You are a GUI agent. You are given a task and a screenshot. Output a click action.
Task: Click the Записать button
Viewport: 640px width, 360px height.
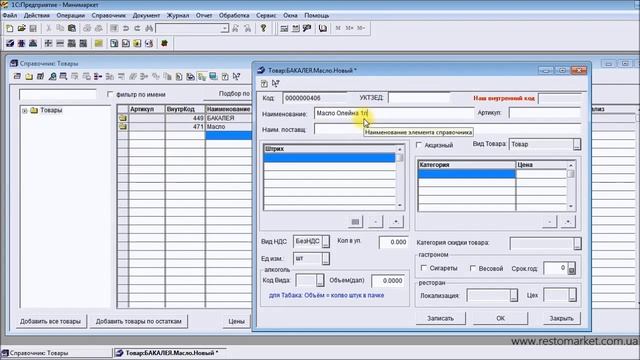coord(440,318)
